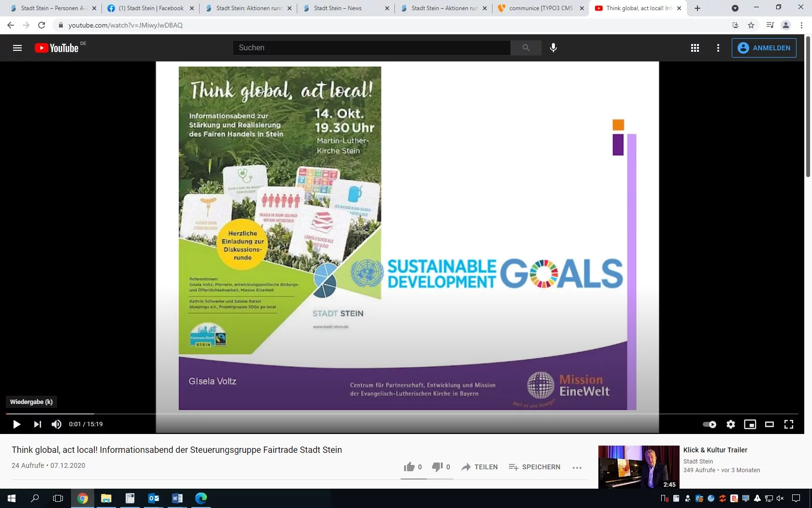
Task: Install app icon in address bar
Action: [x=736, y=25]
